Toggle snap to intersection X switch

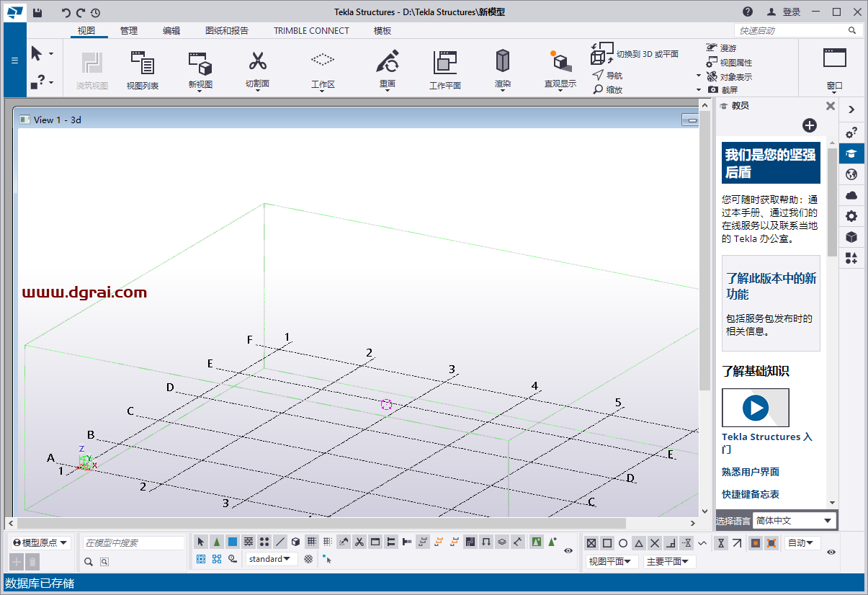pyautogui.click(x=655, y=543)
